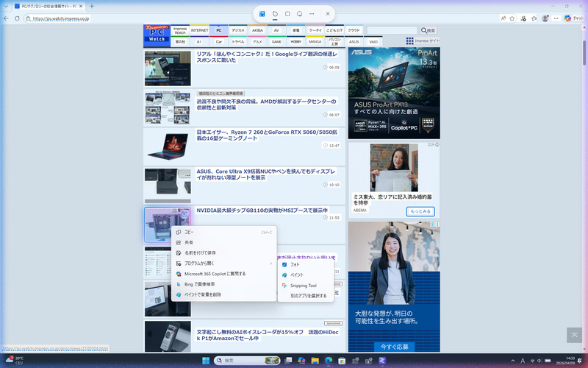Select the freeform shape tool in overlay toolbar
This screenshot has width=588, height=368.
click(275, 14)
